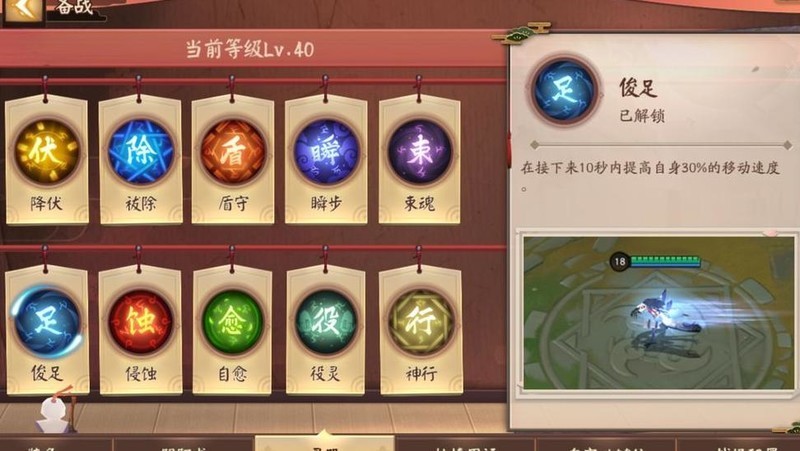This screenshot has width=800, height=451.
Task: Open the second bottom tab
Action: pyautogui.click(x=184, y=444)
